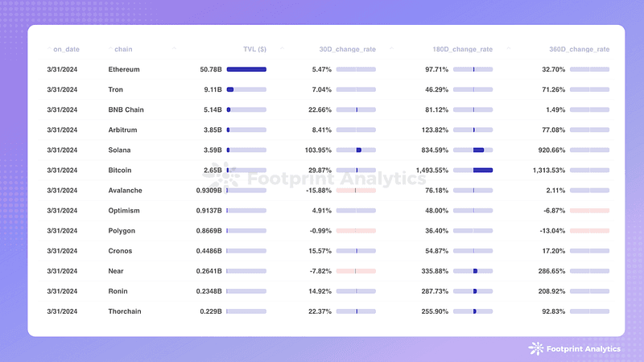This screenshot has height=362, width=644.
Task: Sort by the 30D_change_rate column header
Action: (348, 49)
